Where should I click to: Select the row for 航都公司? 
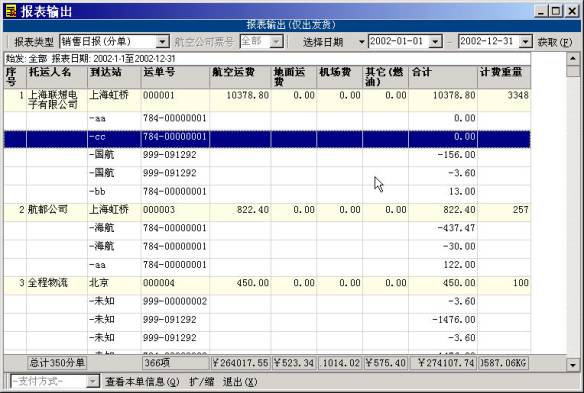point(267,210)
